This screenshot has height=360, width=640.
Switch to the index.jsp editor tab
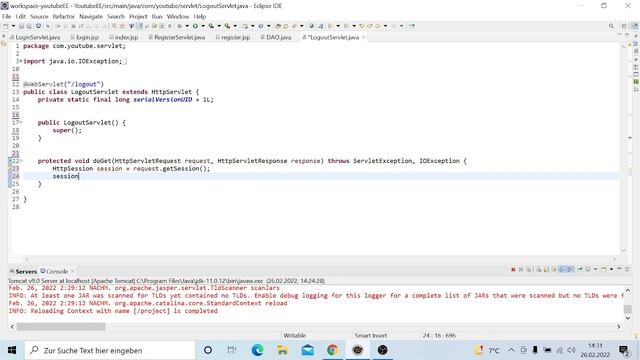click(124, 37)
